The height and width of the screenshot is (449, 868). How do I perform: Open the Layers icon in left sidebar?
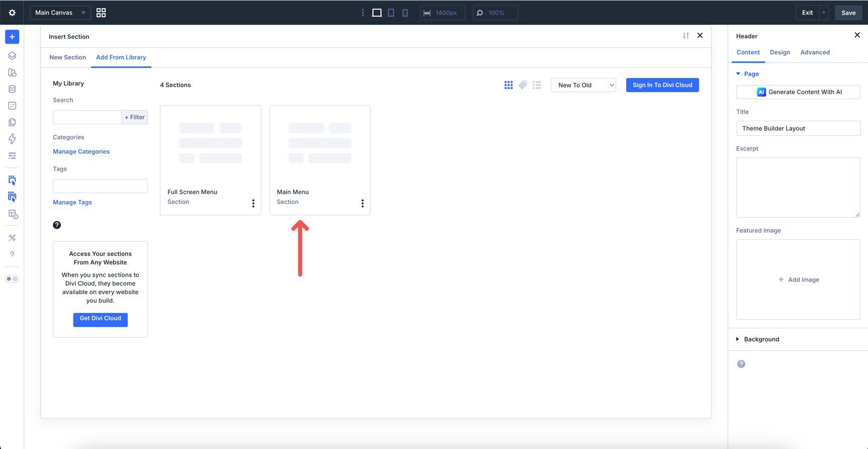pos(12,56)
